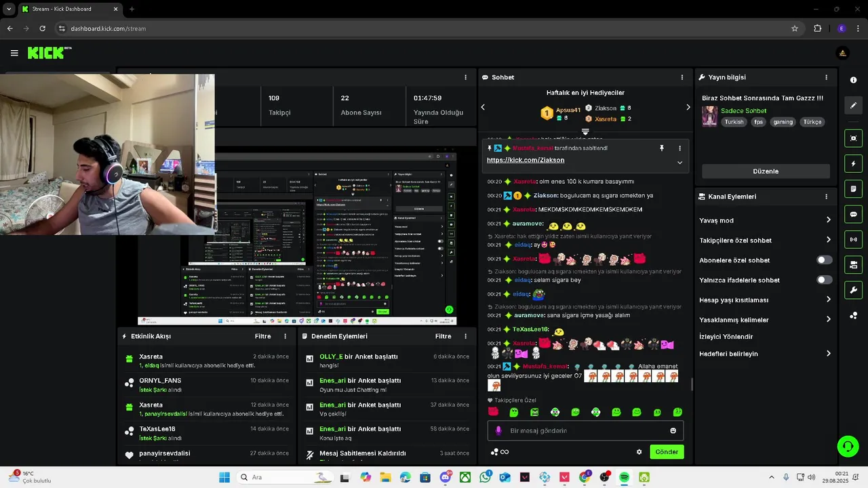Image resolution: width=868 pixels, height=488 pixels.
Task: Open the green headset support button
Action: click(848, 446)
